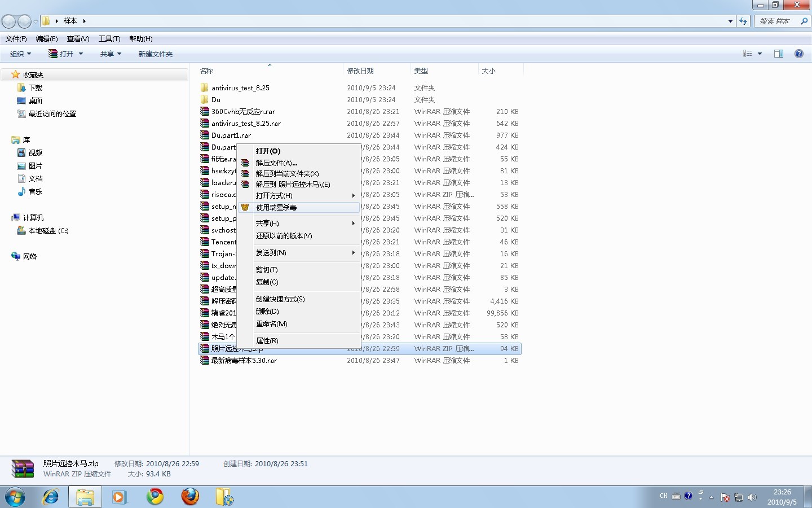
Task: Click the Forward navigation arrow
Action: (x=24, y=21)
